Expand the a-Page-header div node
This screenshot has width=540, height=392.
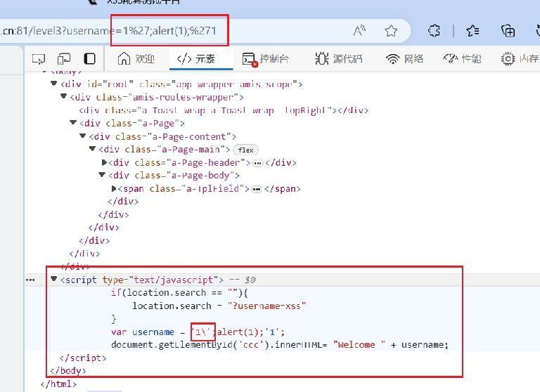(104, 162)
